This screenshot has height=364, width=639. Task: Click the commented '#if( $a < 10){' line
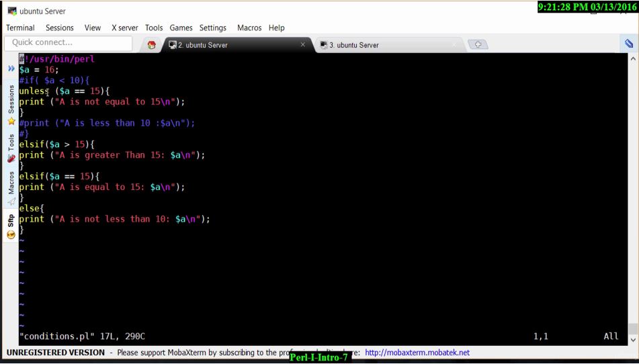click(54, 80)
